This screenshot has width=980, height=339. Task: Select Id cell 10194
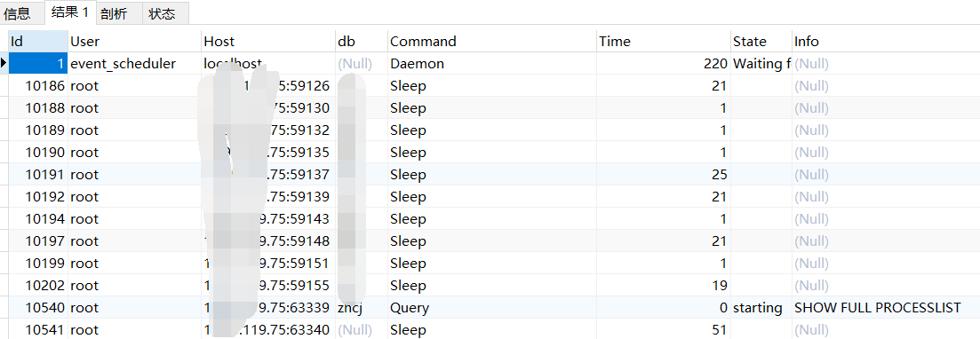[x=38, y=218]
